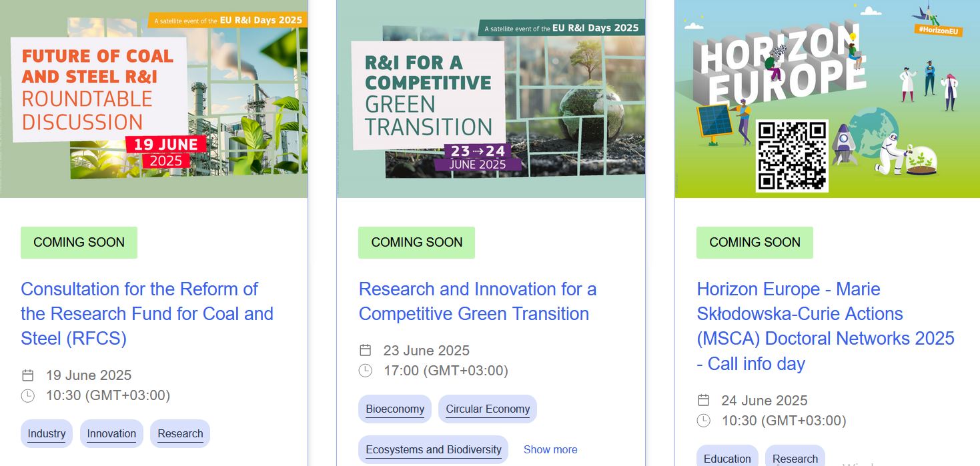Viewport: 980px width, 466px height.
Task: Select the Industry tag
Action: pyautogui.click(x=47, y=433)
